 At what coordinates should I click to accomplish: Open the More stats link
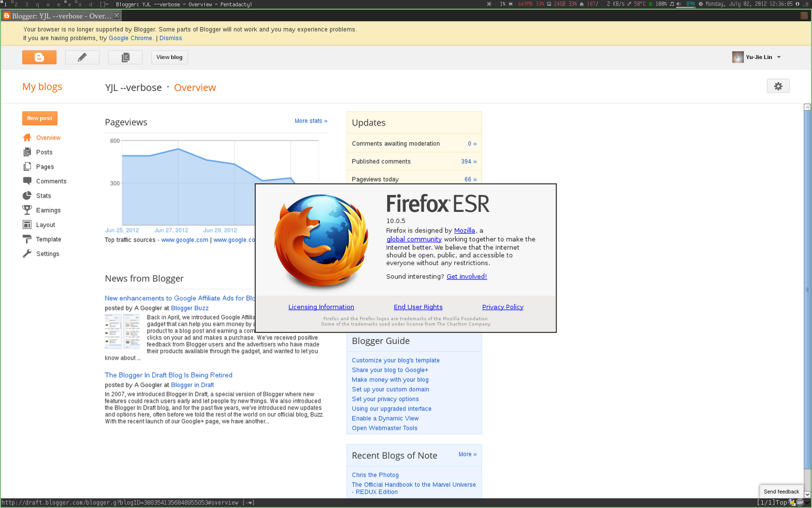tap(311, 121)
